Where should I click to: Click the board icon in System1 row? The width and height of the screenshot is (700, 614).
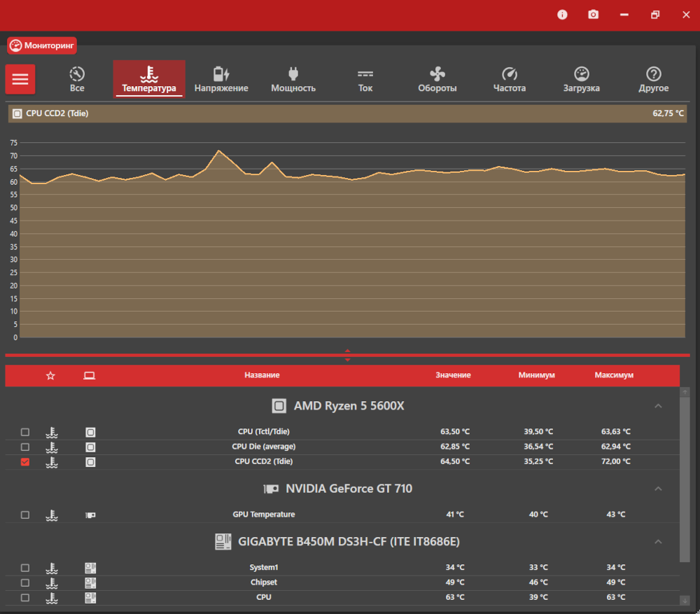pos(90,568)
